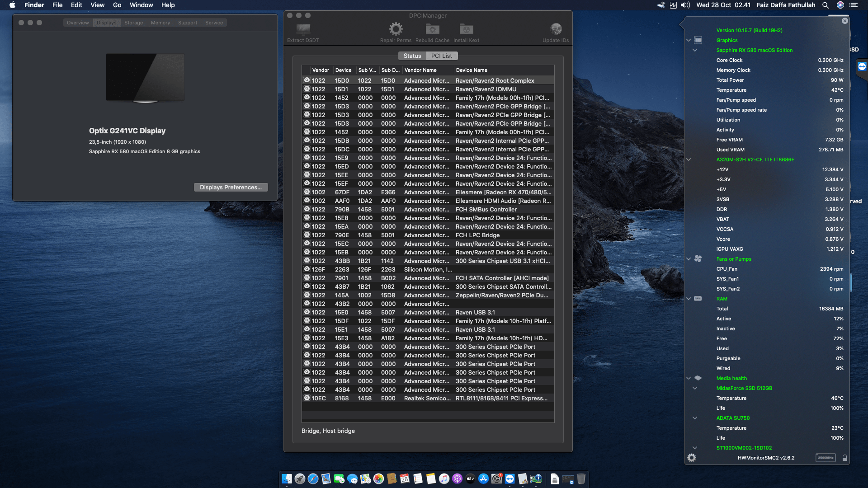This screenshot has width=868, height=488.
Task: Open Podcasts from the Dock
Action: [457, 479]
